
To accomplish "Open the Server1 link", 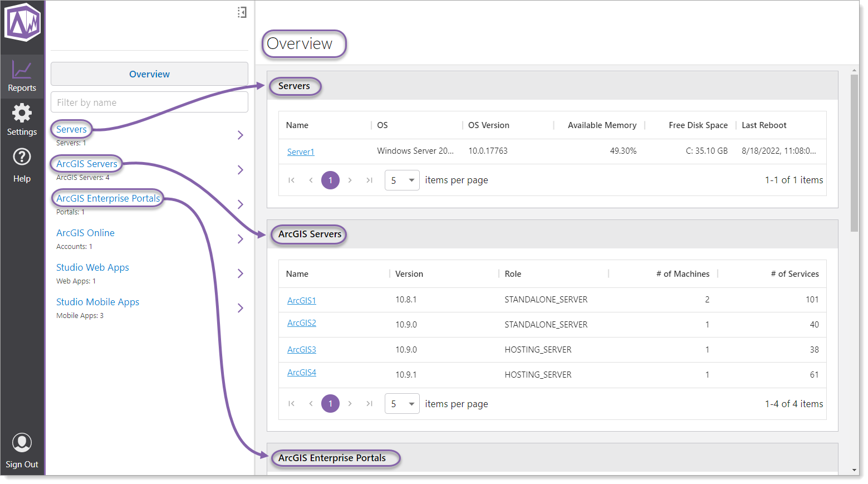I will 301,151.
